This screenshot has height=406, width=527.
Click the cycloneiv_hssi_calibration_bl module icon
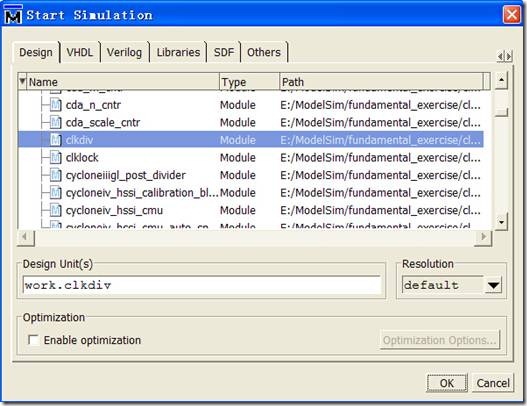tap(55, 193)
